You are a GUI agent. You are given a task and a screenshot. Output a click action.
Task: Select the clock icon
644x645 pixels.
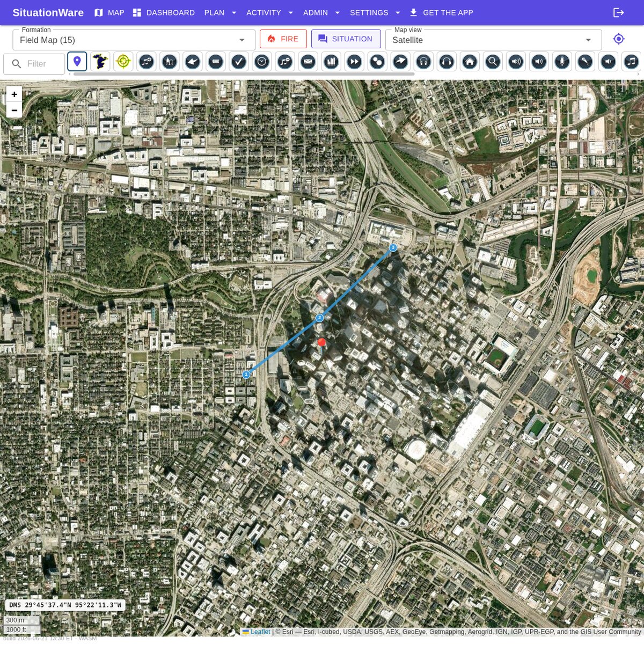[x=262, y=62]
